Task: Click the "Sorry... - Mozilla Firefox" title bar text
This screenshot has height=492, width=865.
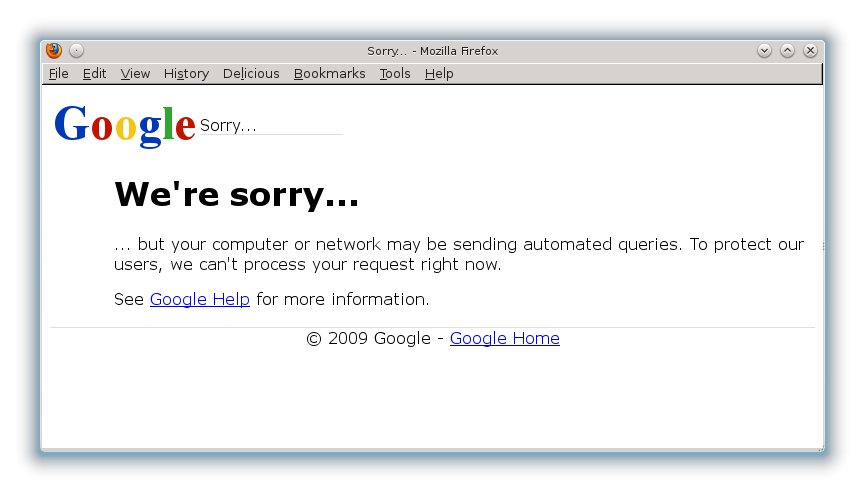Action: pos(432,51)
